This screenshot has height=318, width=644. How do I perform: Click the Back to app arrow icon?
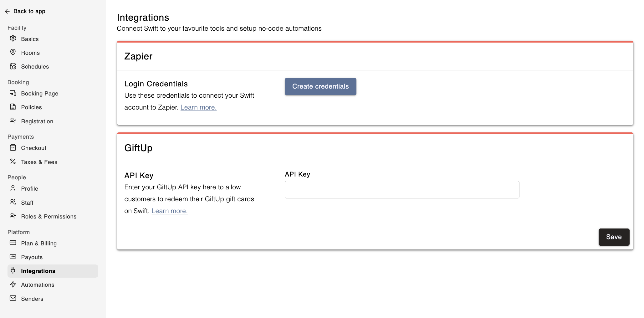(x=7, y=11)
